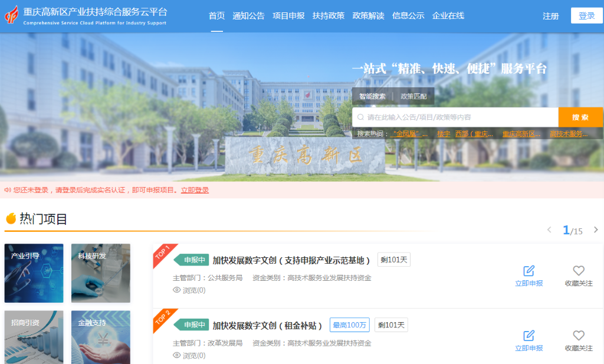604x364 pixels.
Task: Open the 科技研发 category thumbnail
Action: [100, 273]
